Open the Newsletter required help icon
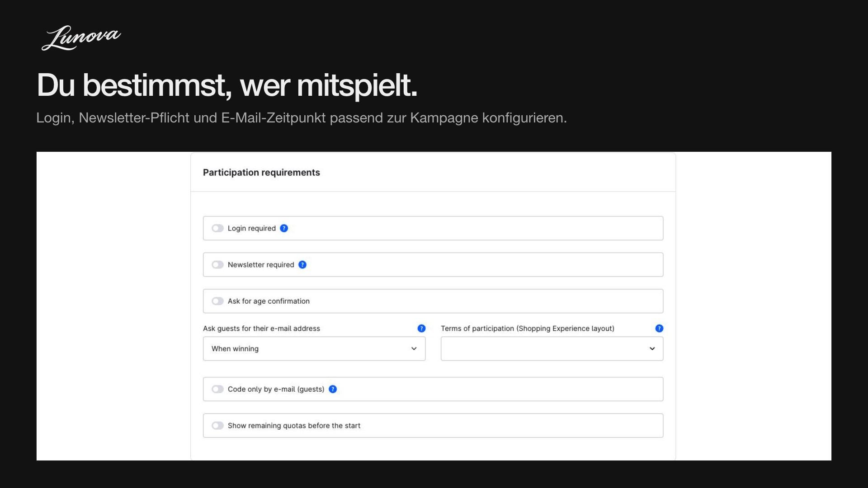Viewport: 868px width, 488px height. [x=302, y=265]
